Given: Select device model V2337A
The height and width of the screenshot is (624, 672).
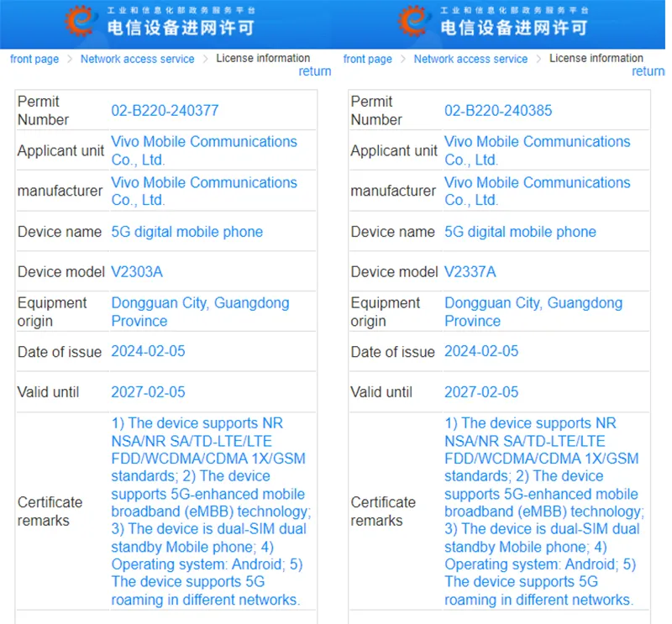Looking at the screenshot, I should tap(470, 272).
